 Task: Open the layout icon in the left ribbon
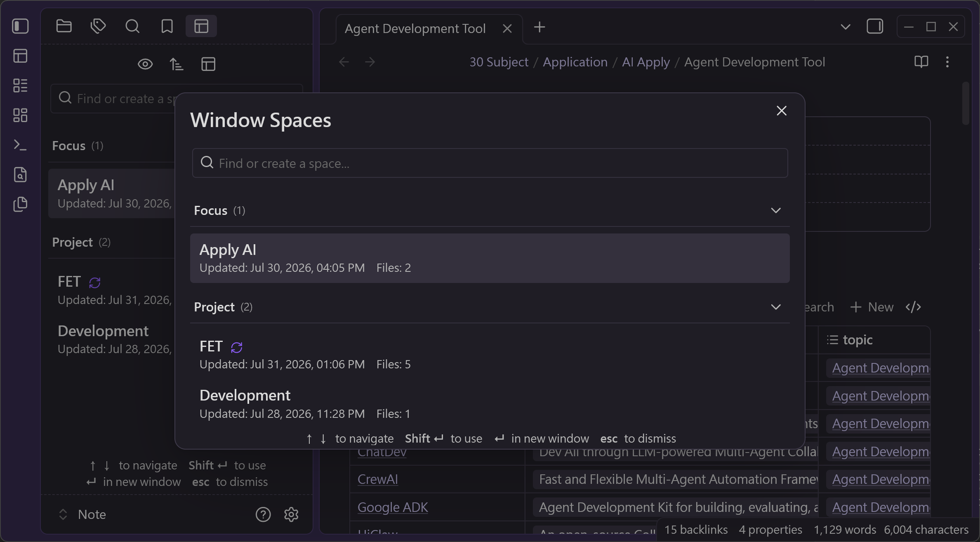click(x=20, y=56)
